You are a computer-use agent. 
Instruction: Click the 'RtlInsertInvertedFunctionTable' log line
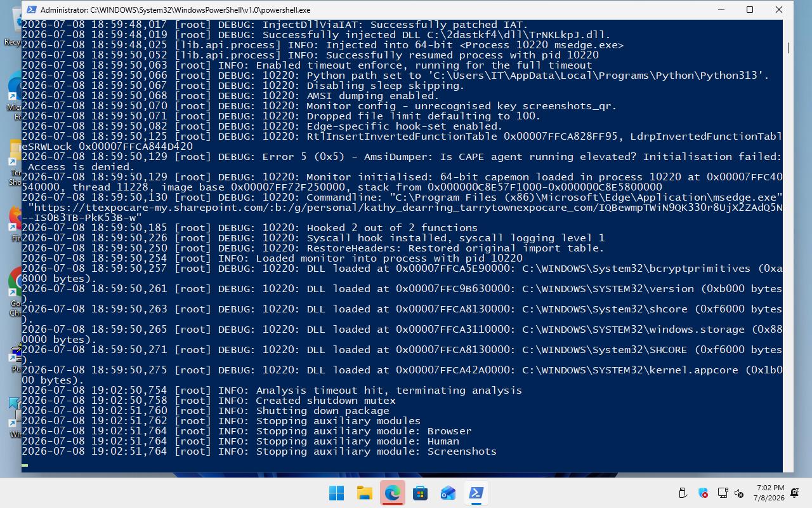(402, 142)
